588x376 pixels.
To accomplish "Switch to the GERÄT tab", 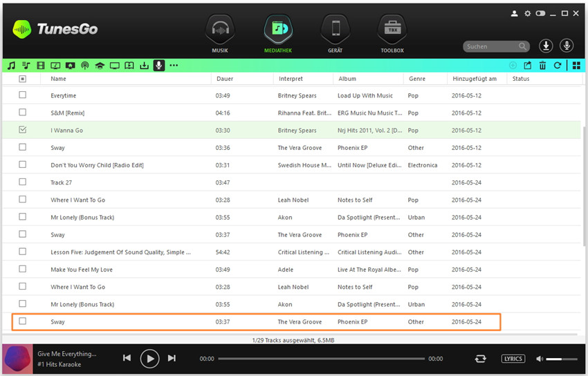I will pyautogui.click(x=335, y=34).
